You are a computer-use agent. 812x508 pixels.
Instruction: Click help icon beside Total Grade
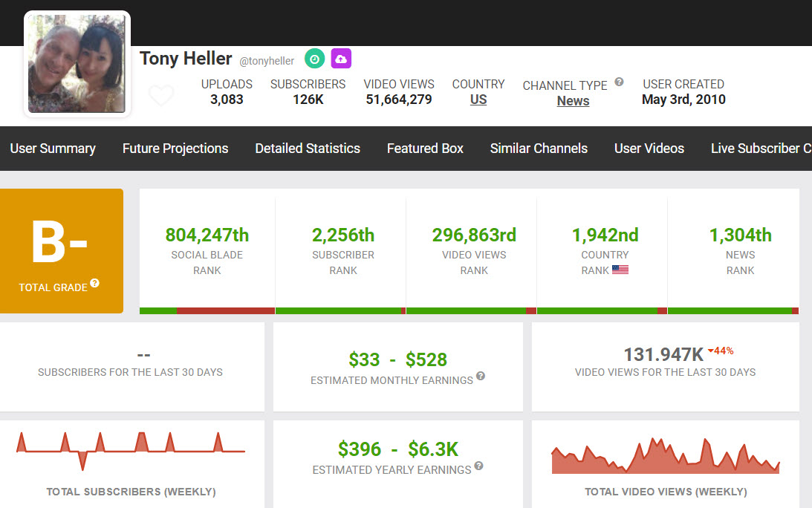pyautogui.click(x=95, y=284)
